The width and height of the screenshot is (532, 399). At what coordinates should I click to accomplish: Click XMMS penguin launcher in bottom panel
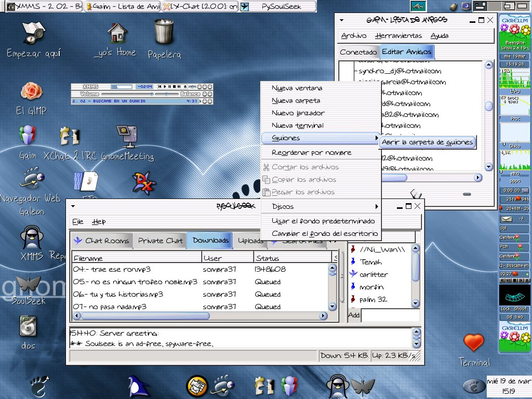coord(338,386)
